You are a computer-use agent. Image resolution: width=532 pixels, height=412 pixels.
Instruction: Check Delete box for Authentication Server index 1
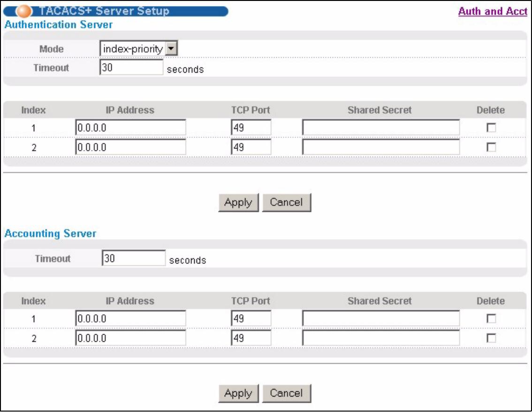491,127
